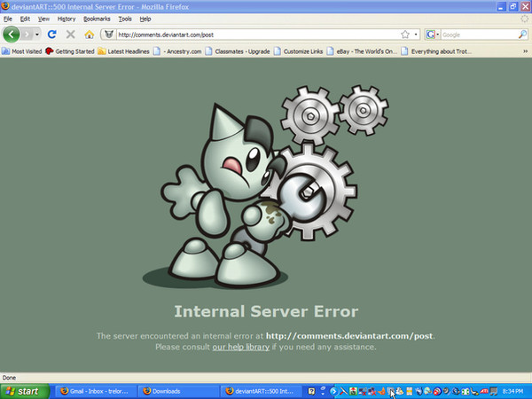Show more bookmarks with the chevron
This screenshot has height=399, width=532.
click(525, 51)
